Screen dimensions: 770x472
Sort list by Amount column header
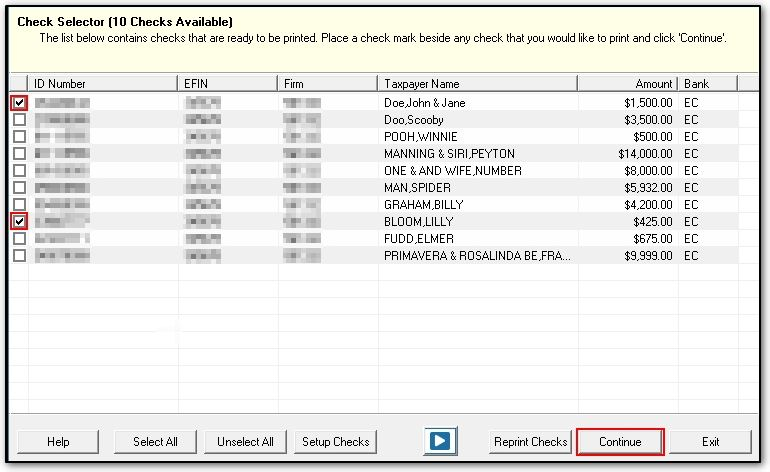[x=627, y=84]
